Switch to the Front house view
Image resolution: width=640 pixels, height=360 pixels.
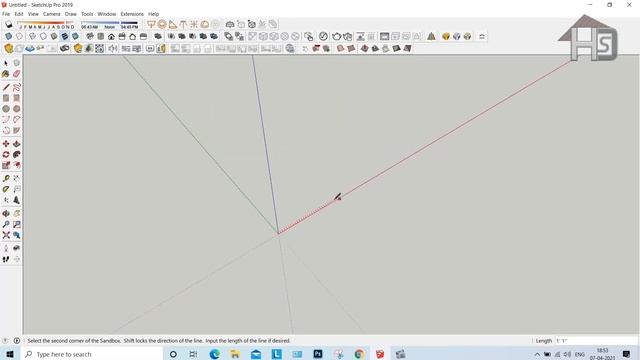tap(111, 37)
